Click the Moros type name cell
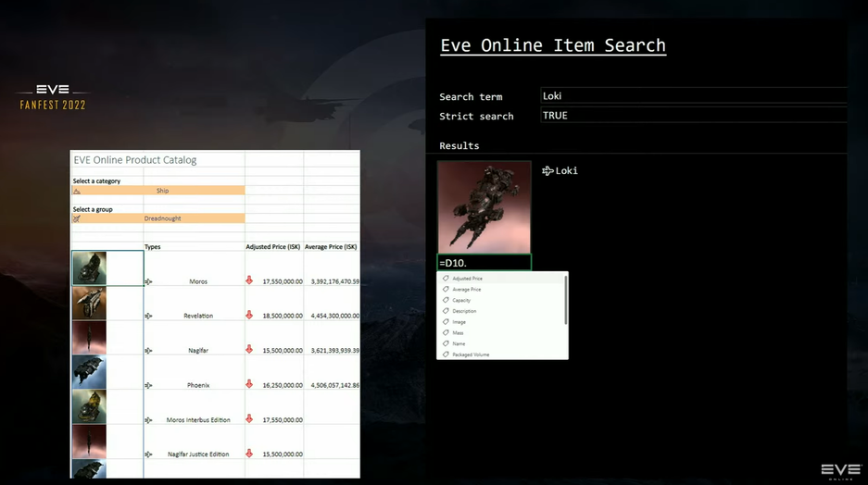The width and height of the screenshot is (868, 485). (x=198, y=281)
